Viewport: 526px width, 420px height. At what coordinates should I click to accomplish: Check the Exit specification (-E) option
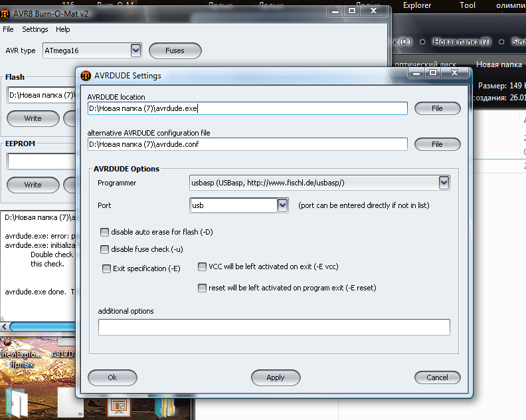tap(106, 268)
